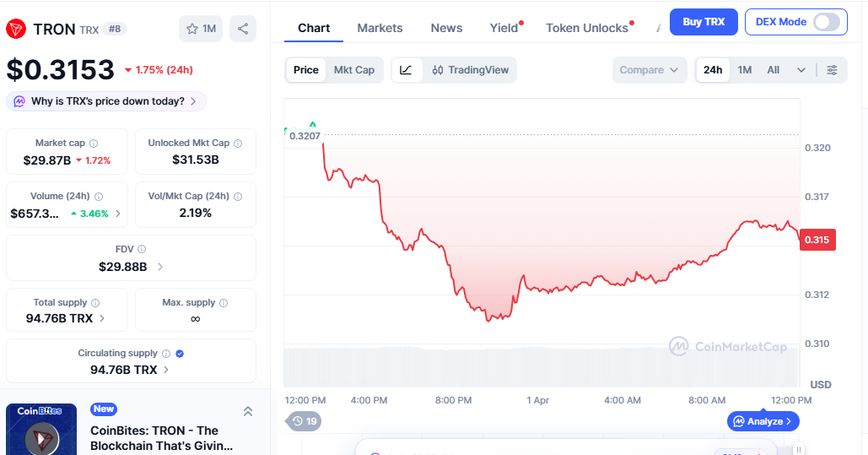Click the $29.87B market cap value
Image resolution: width=868 pixels, height=455 pixels.
tap(47, 160)
